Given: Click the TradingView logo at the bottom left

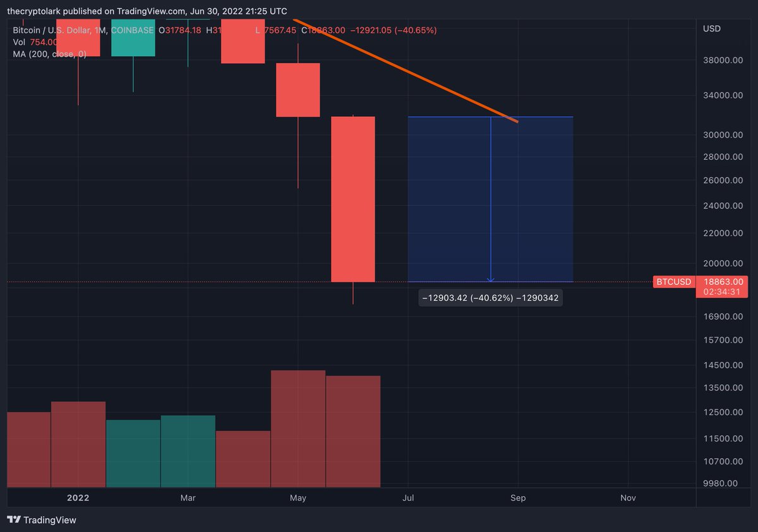Looking at the screenshot, I should pyautogui.click(x=42, y=520).
